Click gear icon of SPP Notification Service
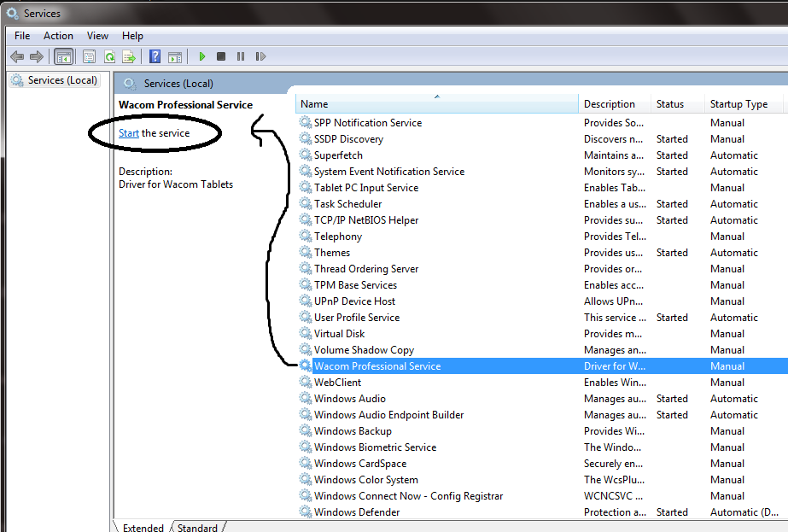The image size is (788, 532). click(x=305, y=122)
